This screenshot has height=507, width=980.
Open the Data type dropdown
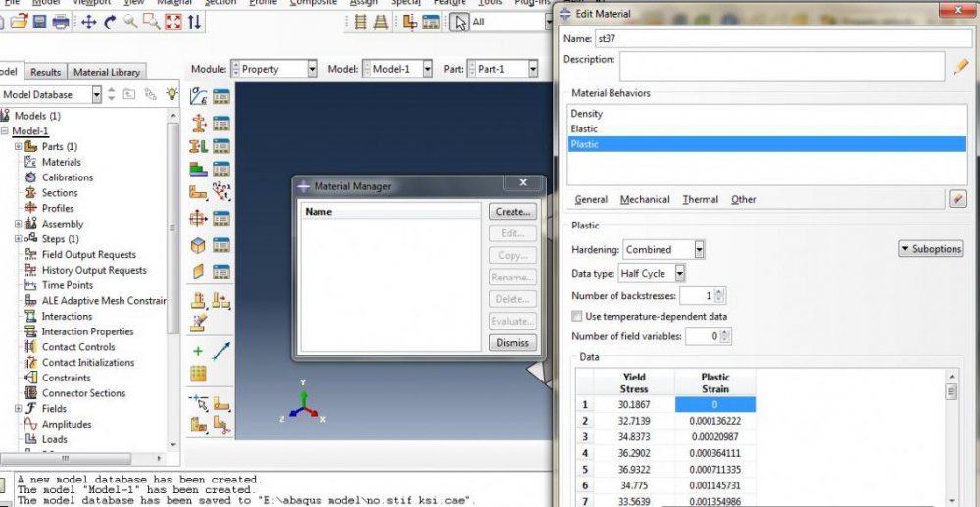(x=652, y=274)
